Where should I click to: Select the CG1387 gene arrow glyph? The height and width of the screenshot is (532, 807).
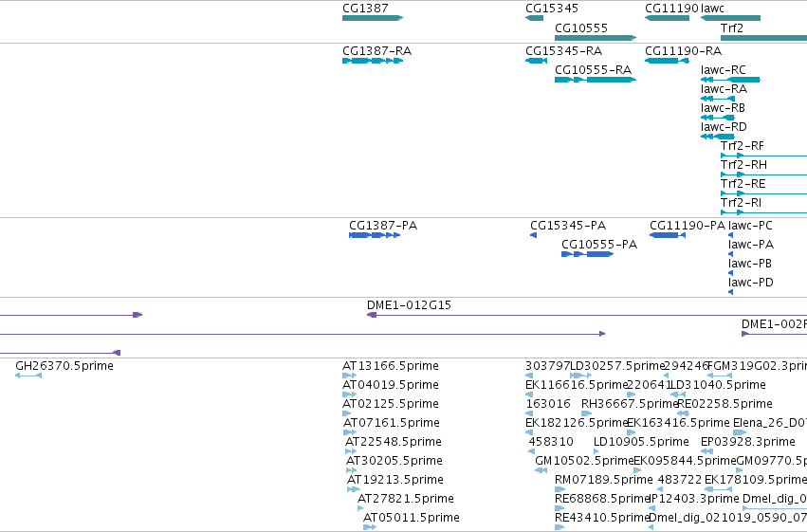(x=373, y=18)
